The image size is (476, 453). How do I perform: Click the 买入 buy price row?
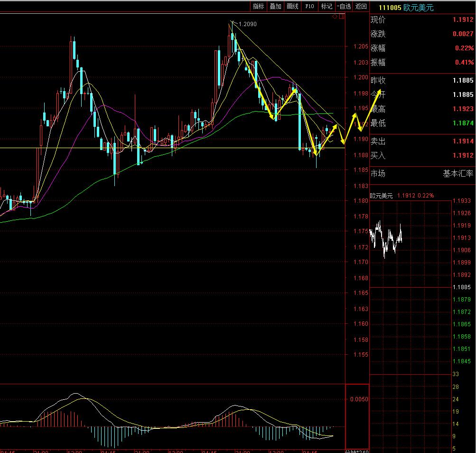click(x=421, y=155)
